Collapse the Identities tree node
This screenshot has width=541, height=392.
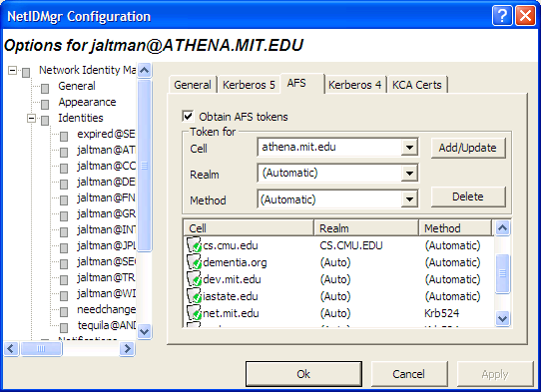(x=31, y=119)
